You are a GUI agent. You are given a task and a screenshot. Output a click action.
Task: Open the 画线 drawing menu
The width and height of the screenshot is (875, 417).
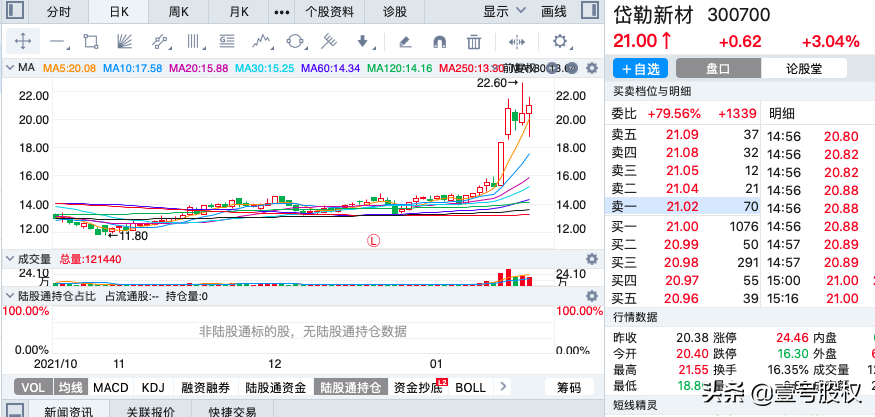[x=554, y=11]
